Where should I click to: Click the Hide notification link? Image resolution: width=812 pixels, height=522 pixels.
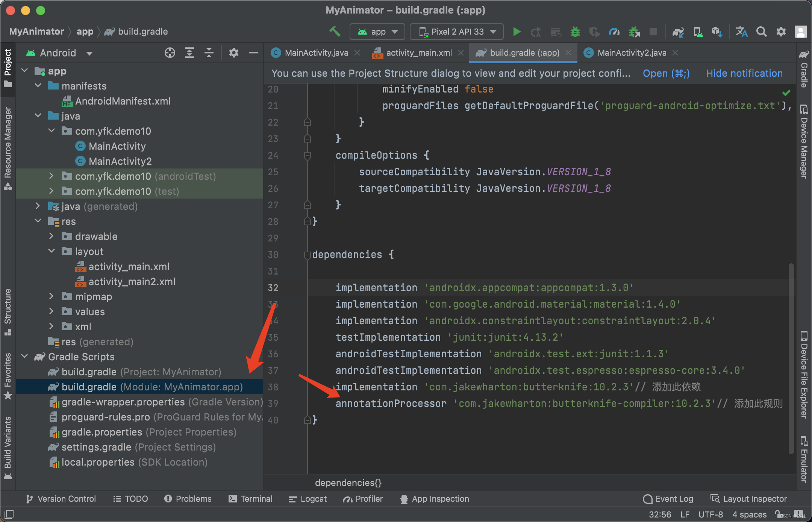[744, 73]
